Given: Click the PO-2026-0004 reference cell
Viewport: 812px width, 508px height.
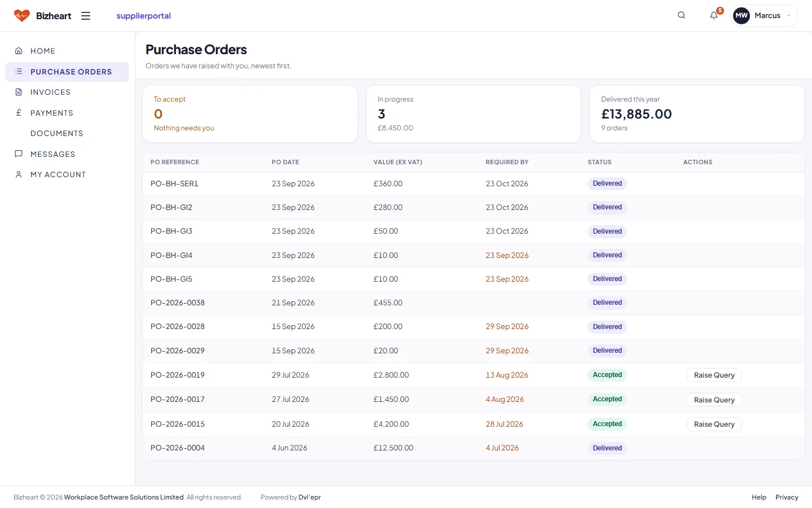Looking at the screenshot, I should click(x=178, y=448).
